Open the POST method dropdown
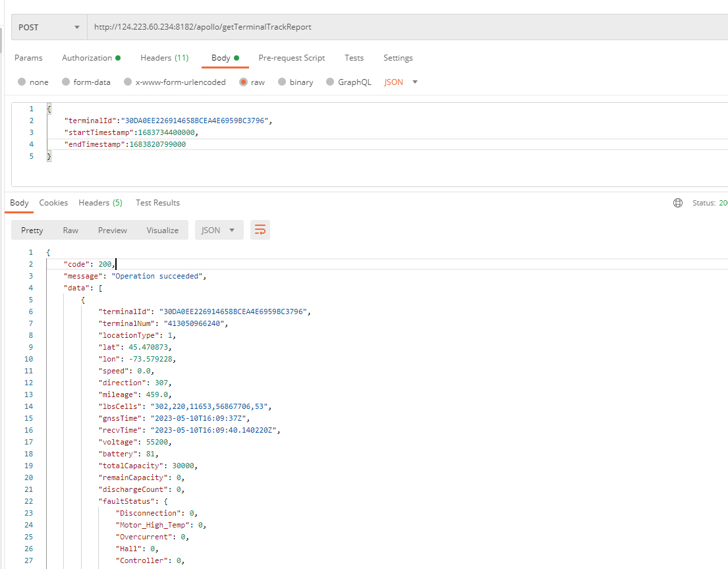This screenshot has height=569, width=728. pyautogui.click(x=49, y=28)
